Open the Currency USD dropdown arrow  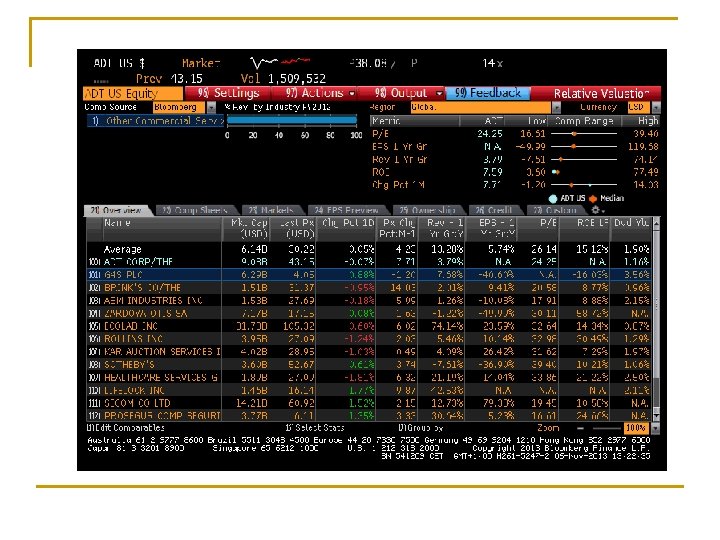coord(656,107)
